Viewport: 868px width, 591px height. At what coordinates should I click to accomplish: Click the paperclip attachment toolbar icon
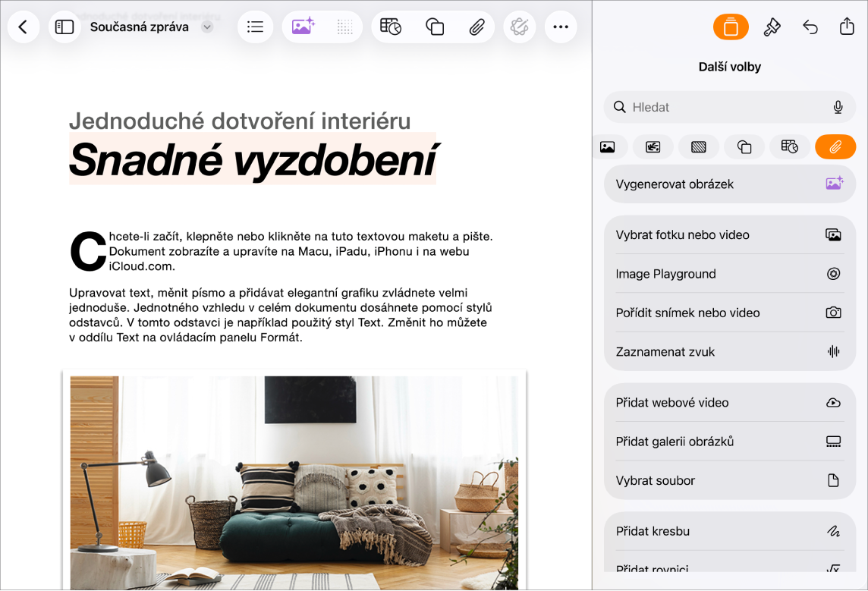point(476,27)
